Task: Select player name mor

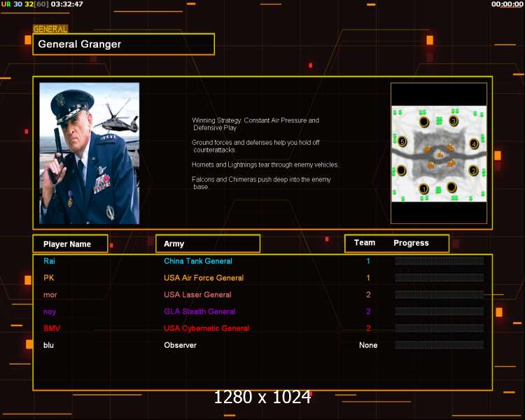Action: 50,295
